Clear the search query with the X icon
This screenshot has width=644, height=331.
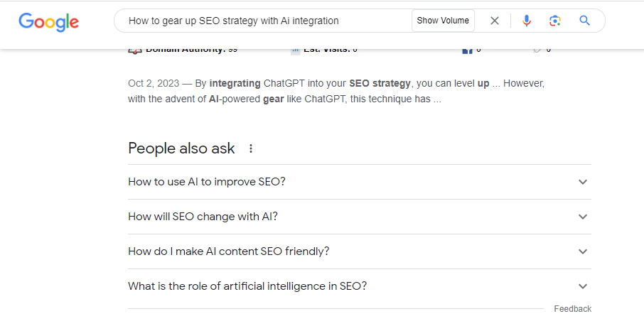pyautogui.click(x=495, y=21)
